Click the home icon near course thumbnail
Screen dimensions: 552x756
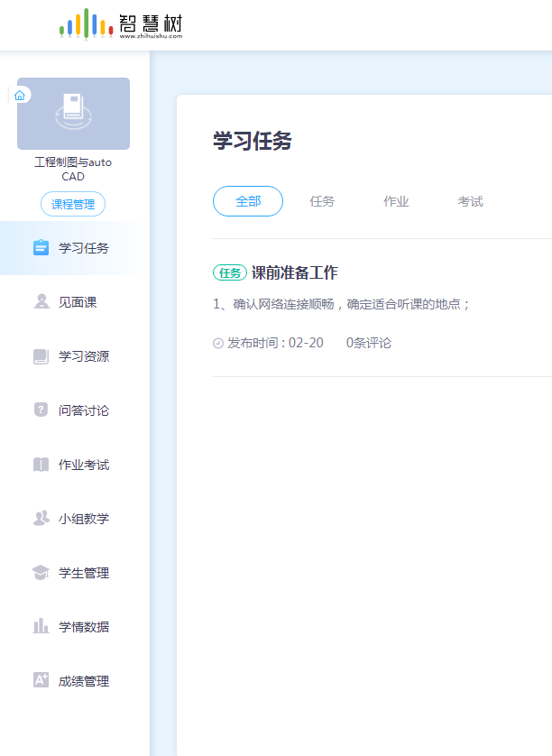pos(20,95)
